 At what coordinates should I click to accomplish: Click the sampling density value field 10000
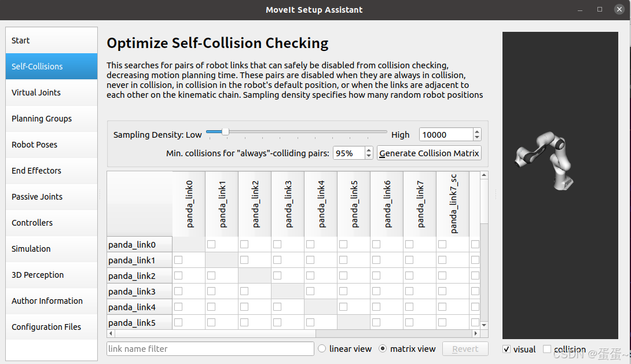click(x=446, y=135)
